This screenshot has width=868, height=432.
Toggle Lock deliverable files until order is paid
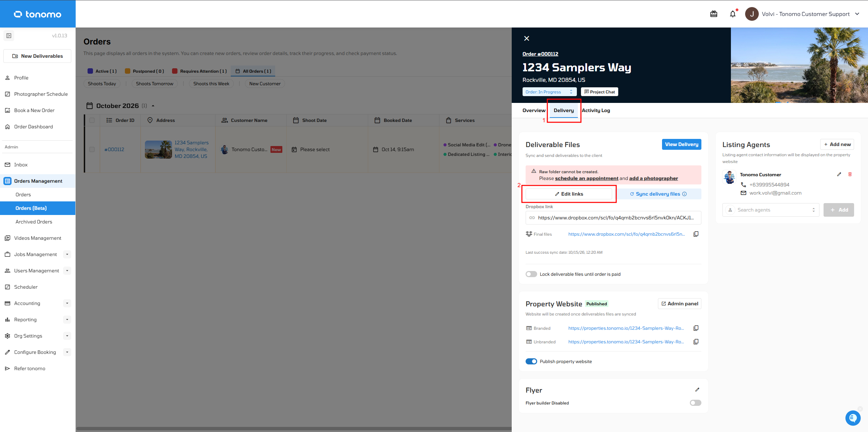tap(531, 274)
